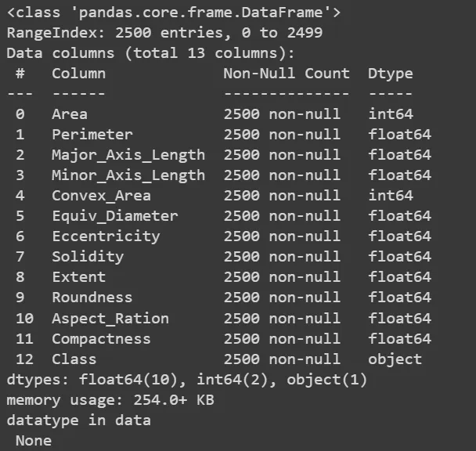Click the 'Roundness' column name
Viewport: 476px width, 451px height.
[92, 298]
